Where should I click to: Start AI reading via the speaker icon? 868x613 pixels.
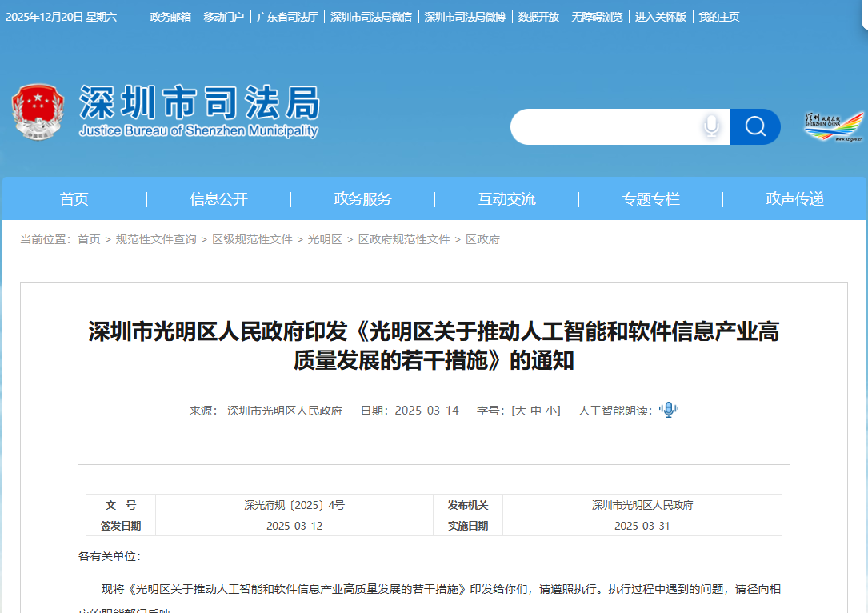668,409
